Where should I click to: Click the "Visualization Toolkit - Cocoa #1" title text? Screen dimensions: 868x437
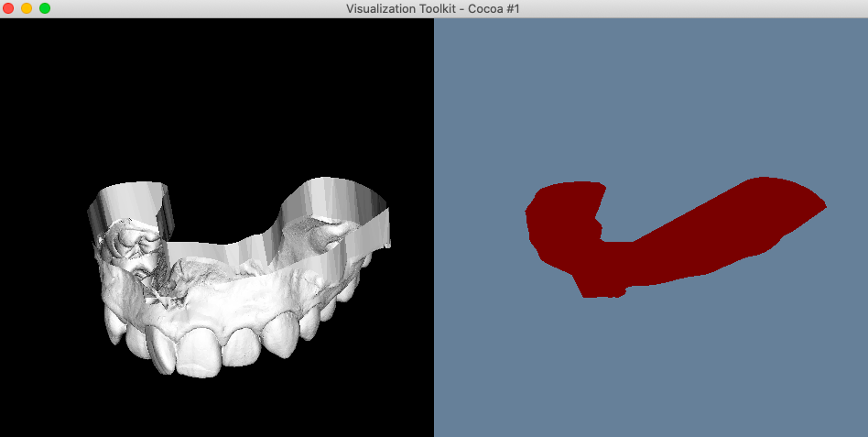433,9
